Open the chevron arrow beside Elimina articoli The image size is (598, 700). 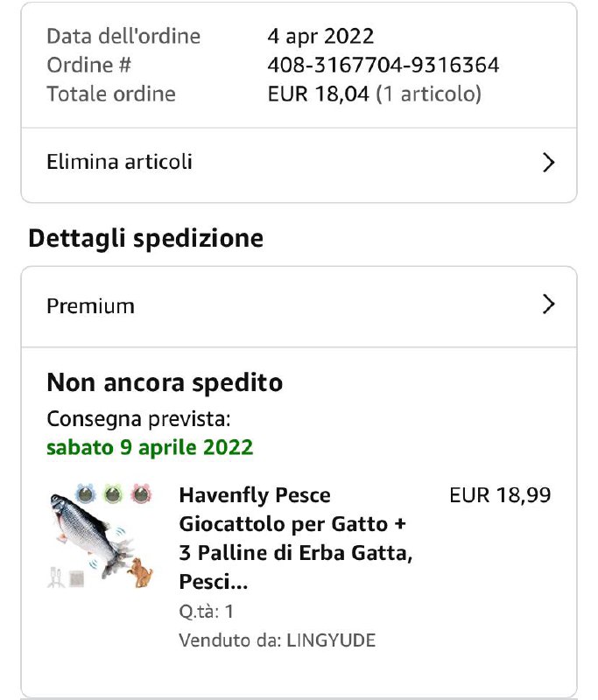548,163
